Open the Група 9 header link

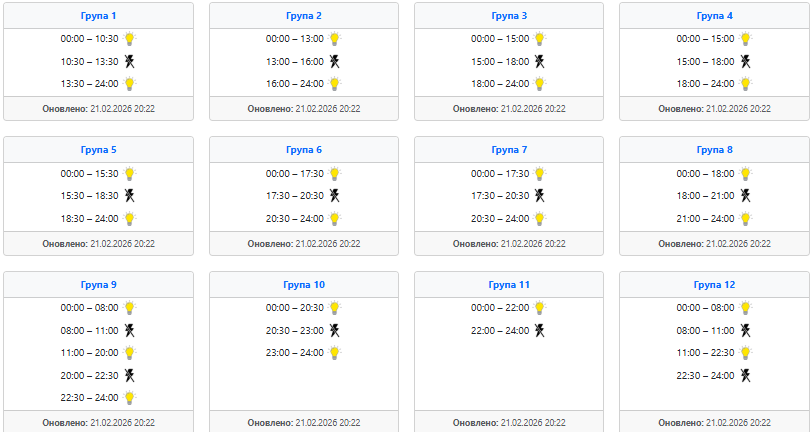[99, 285]
